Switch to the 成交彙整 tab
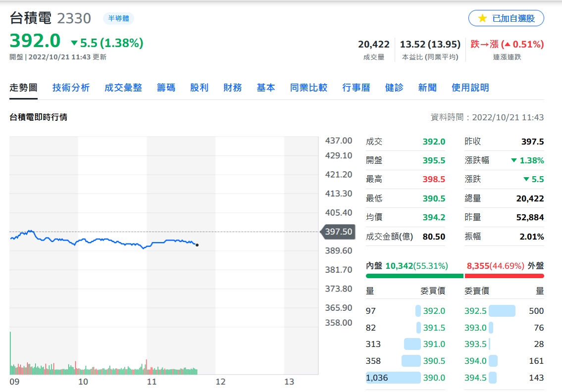The image size is (562, 392). [123, 88]
